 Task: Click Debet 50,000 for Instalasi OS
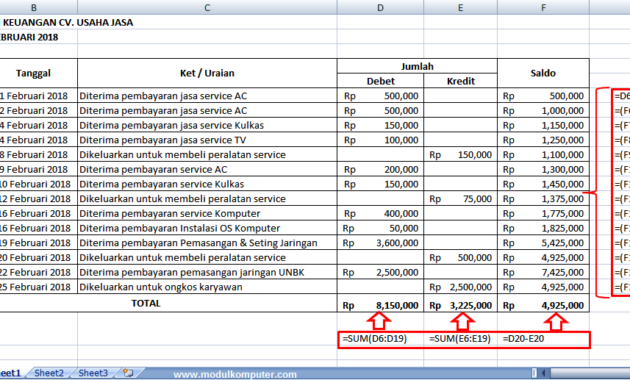380,228
